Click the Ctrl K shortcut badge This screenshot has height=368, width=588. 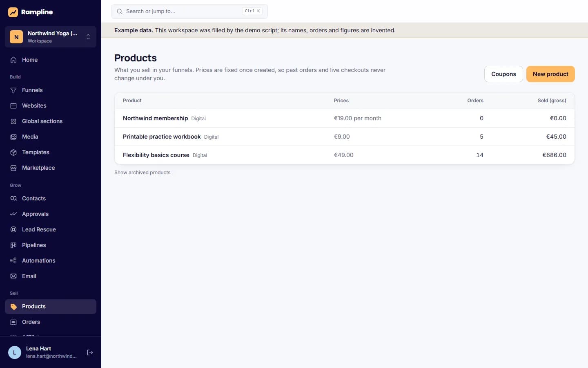click(x=252, y=11)
